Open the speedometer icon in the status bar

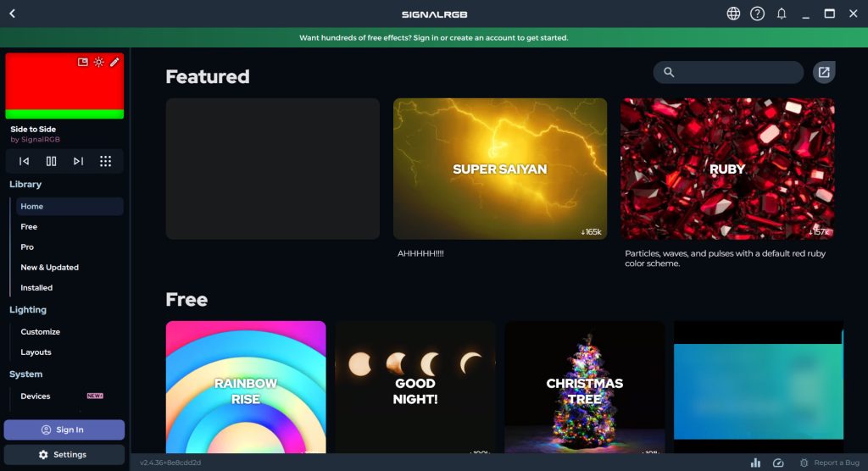(778, 463)
